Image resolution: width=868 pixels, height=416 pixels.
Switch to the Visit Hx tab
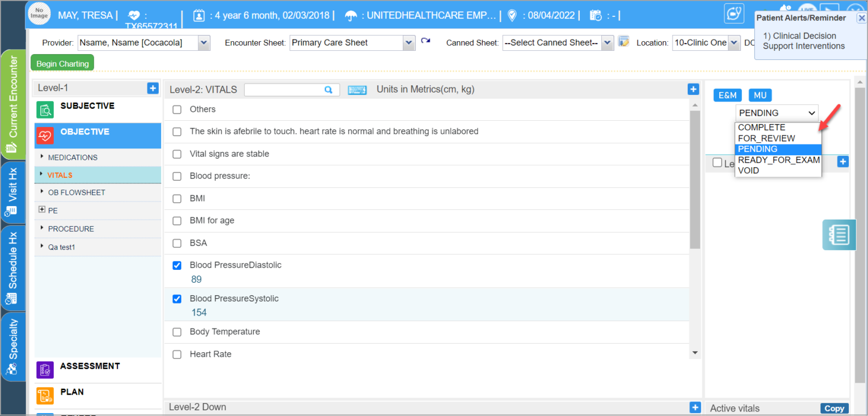(12, 192)
